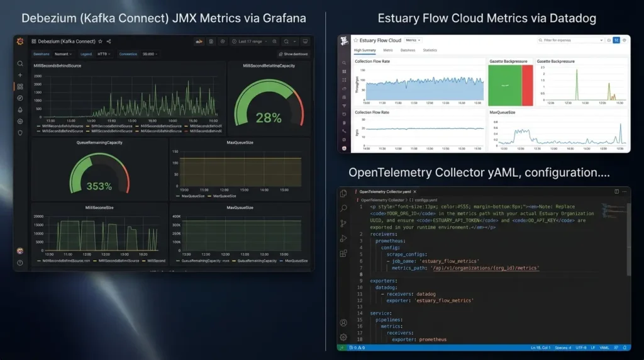Image resolution: width=644 pixels, height=360 pixels.
Task: Select the 'Statistics' tab in Datadog
Action: (430, 50)
